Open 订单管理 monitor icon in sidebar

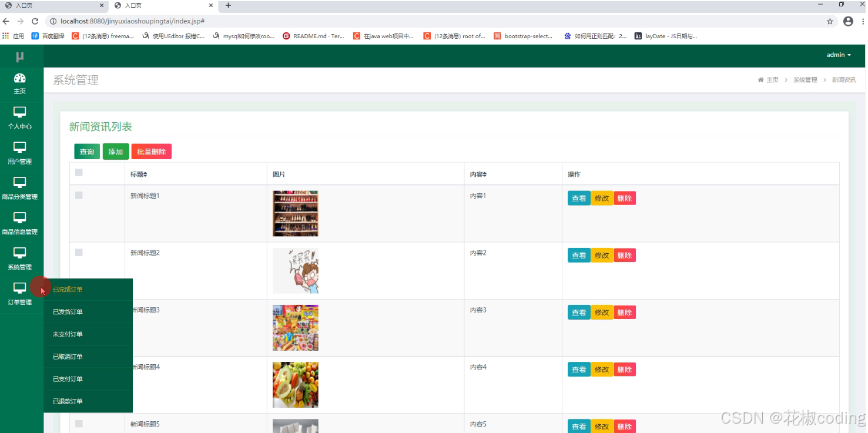pyautogui.click(x=20, y=288)
